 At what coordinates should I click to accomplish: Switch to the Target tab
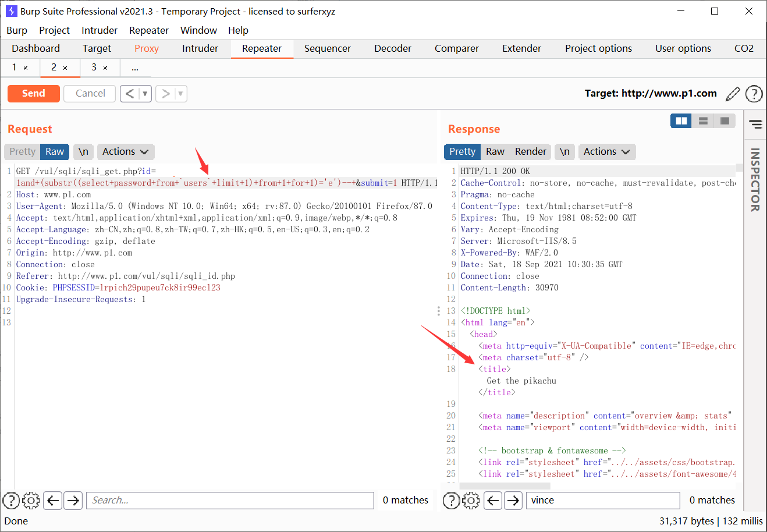point(97,49)
